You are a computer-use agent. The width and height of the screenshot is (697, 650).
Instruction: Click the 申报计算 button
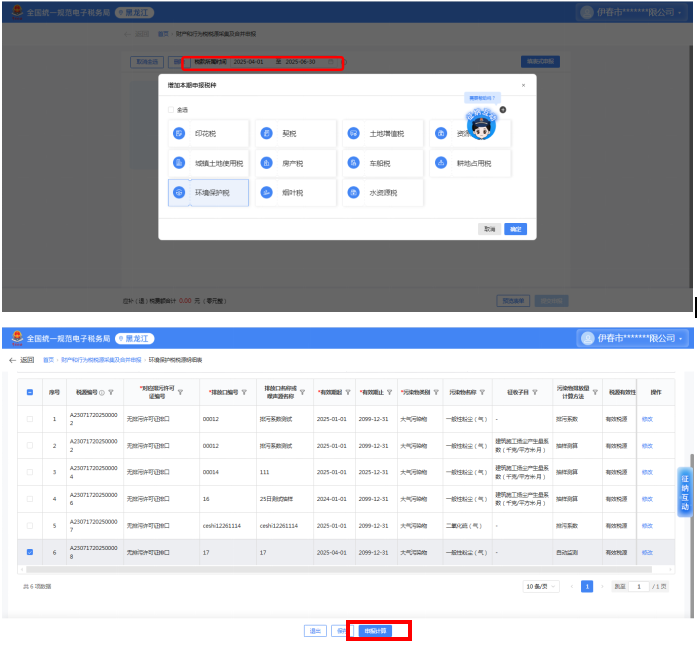coord(377,631)
